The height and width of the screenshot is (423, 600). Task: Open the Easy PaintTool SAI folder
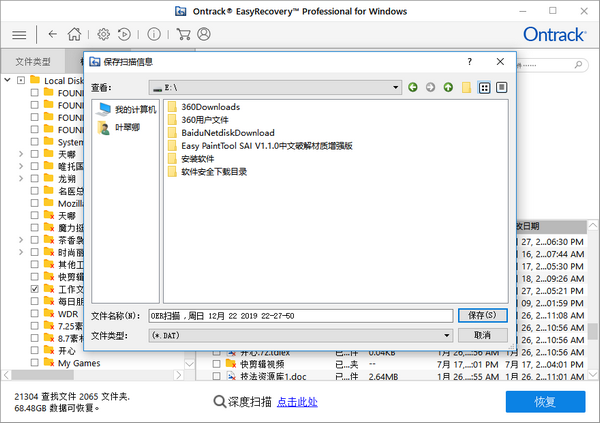point(260,146)
